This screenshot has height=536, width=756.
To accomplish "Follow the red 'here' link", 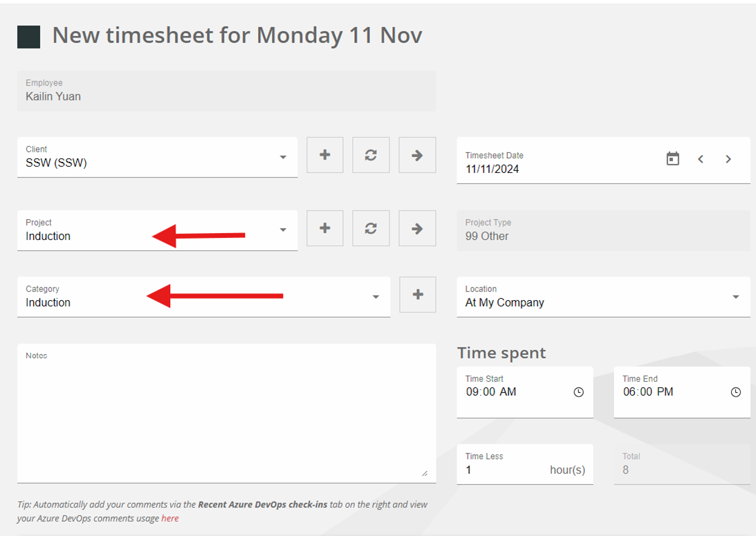I will coord(169,518).
